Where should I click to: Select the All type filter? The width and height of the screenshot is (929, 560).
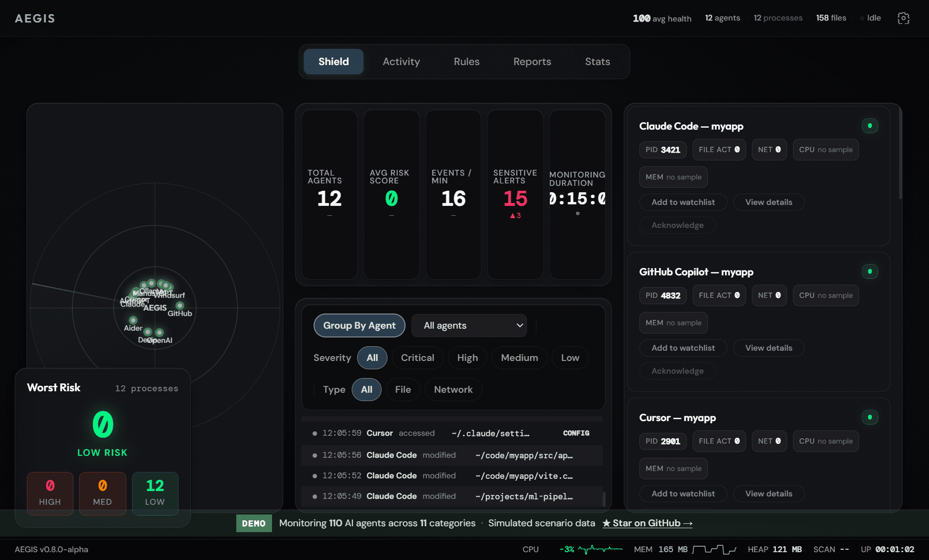pos(366,389)
